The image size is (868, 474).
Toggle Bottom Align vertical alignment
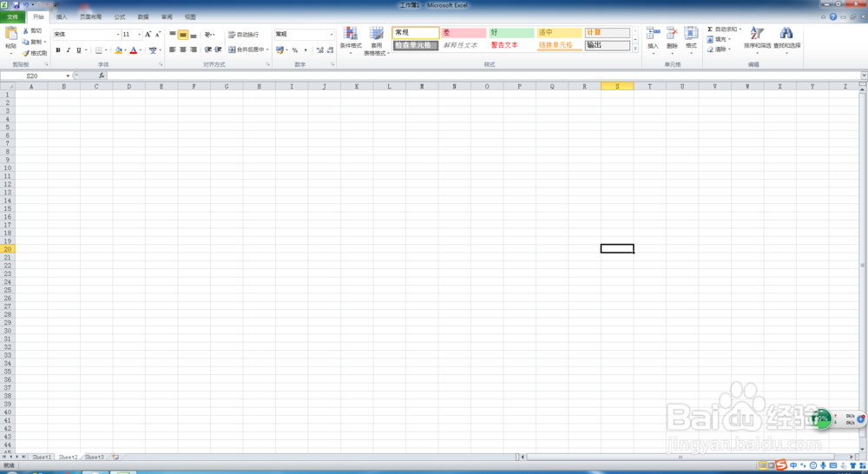point(194,35)
